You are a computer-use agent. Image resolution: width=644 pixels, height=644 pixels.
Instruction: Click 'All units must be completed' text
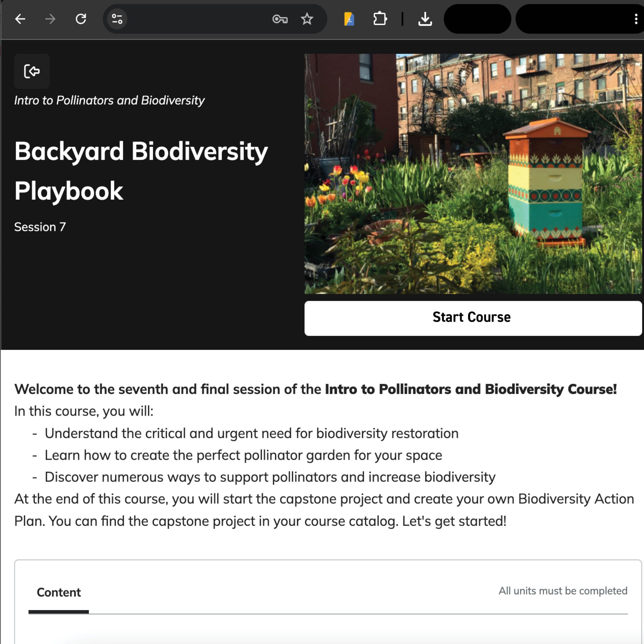point(563,591)
